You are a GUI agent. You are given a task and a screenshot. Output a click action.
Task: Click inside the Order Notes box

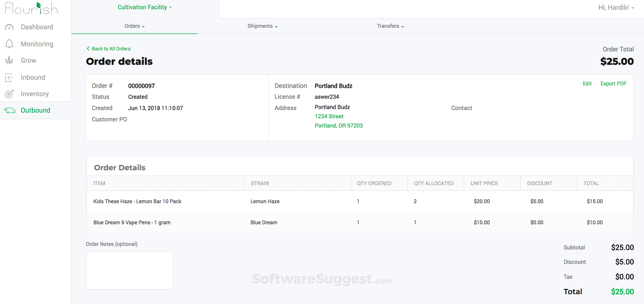(x=130, y=270)
